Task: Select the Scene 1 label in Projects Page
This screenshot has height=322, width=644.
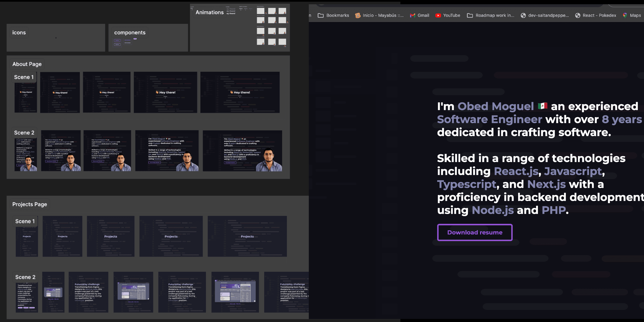Action: click(25, 221)
